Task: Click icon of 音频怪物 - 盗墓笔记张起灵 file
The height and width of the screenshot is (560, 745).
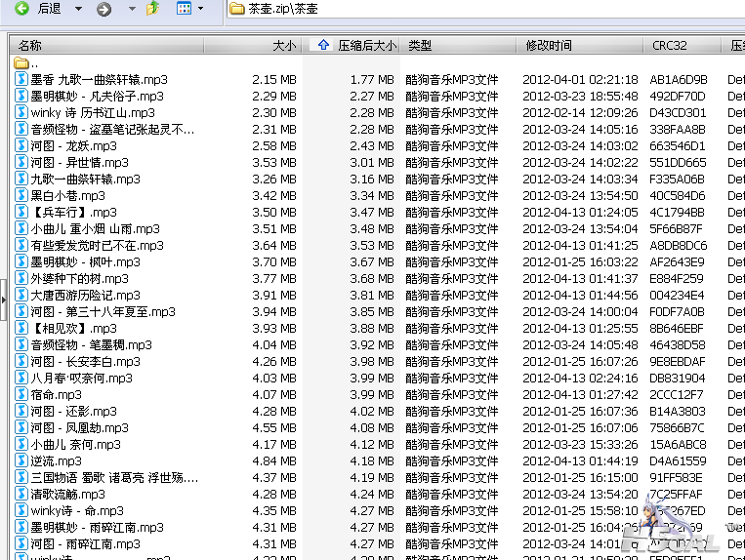Action: point(21,129)
